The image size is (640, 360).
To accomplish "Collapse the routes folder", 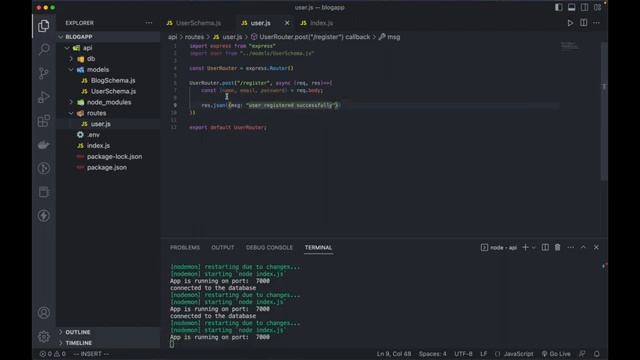I will [x=108, y=113].
